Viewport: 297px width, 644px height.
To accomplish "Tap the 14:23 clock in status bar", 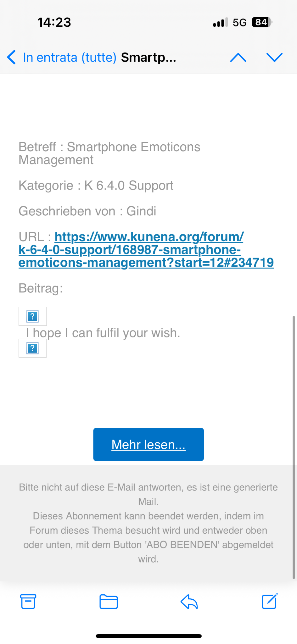I will click(54, 22).
